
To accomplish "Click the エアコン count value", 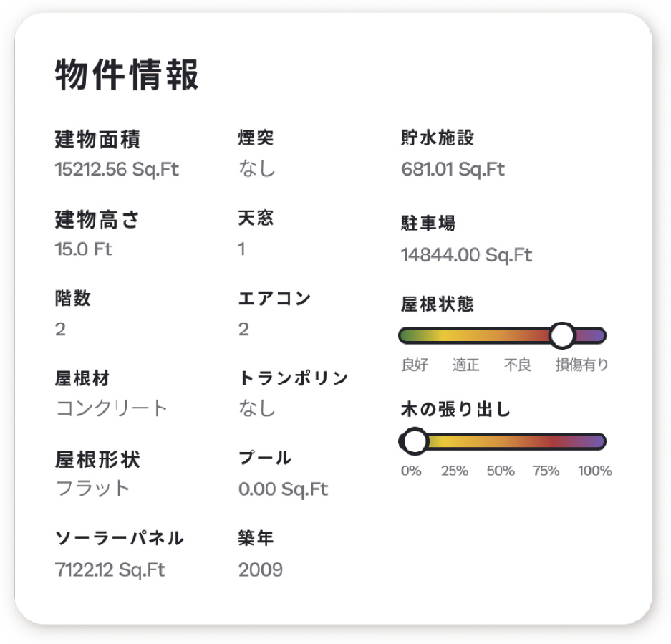I will 243,330.
